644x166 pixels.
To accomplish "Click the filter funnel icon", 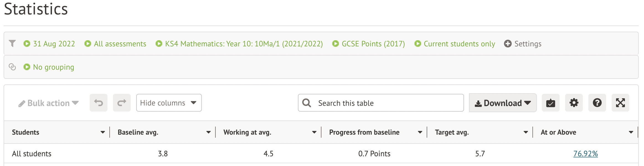I will pos(12,44).
